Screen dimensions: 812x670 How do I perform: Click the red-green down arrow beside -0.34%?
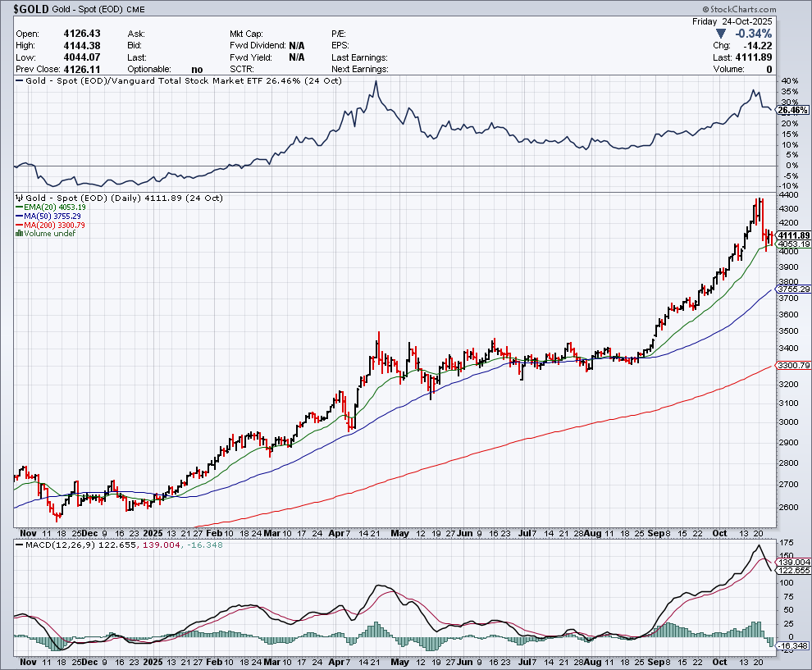pos(722,34)
